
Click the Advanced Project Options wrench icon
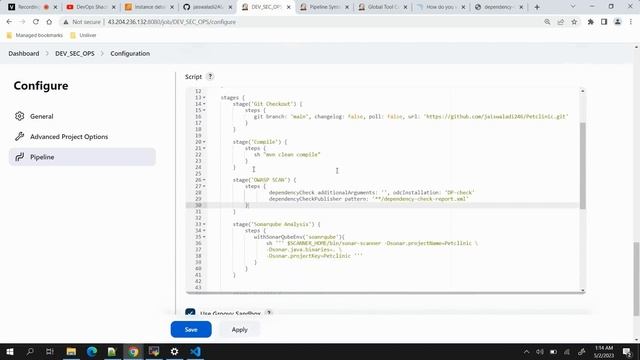tap(19, 137)
